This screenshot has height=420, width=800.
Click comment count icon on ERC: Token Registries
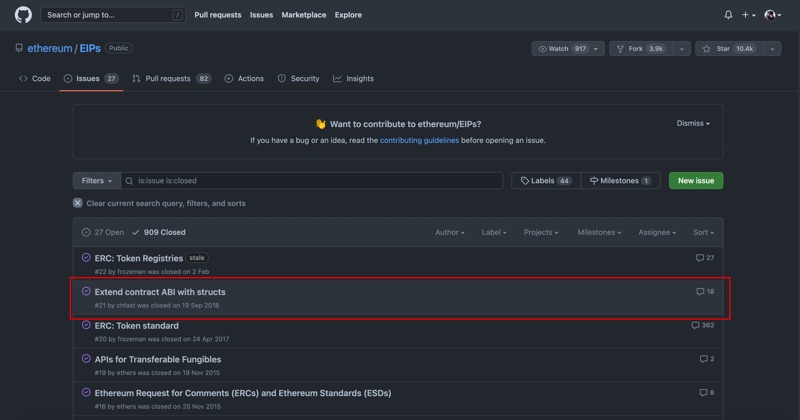[700, 258]
